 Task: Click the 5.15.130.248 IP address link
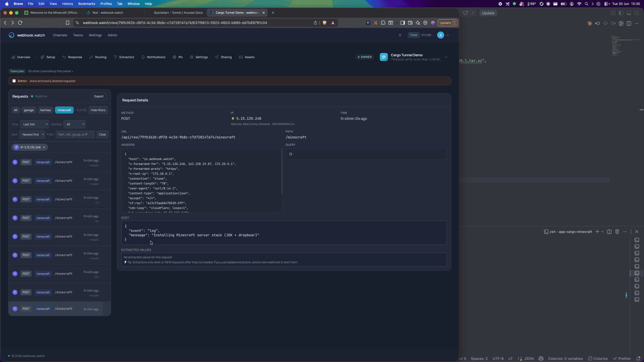pyautogui.click(x=249, y=119)
